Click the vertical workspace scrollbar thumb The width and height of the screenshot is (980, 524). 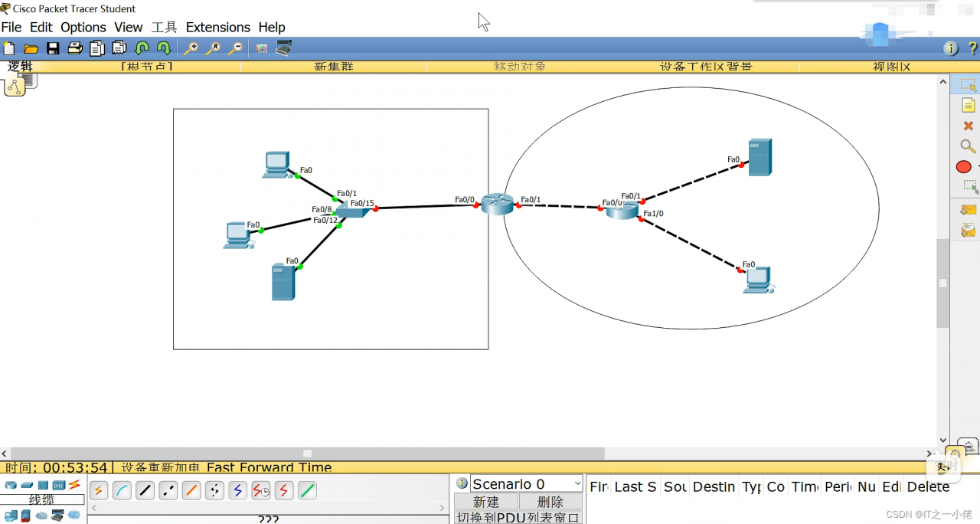[x=943, y=283]
